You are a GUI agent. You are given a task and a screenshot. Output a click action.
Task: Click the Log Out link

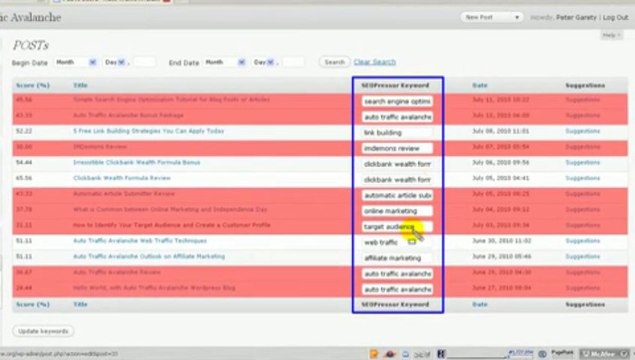(x=616, y=17)
